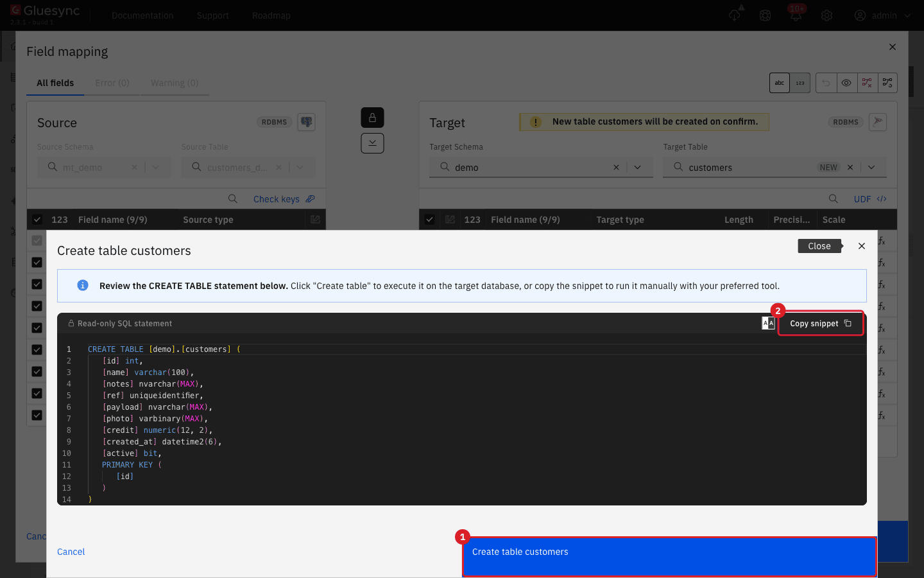This screenshot has width=924, height=578.
Task: Expand the Target Schema dropdown
Action: (x=638, y=167)
